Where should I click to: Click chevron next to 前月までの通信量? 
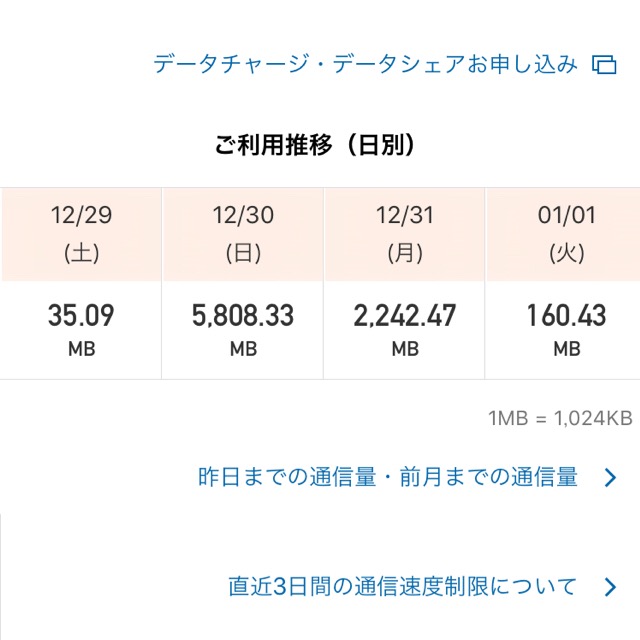tap(611, 478)
